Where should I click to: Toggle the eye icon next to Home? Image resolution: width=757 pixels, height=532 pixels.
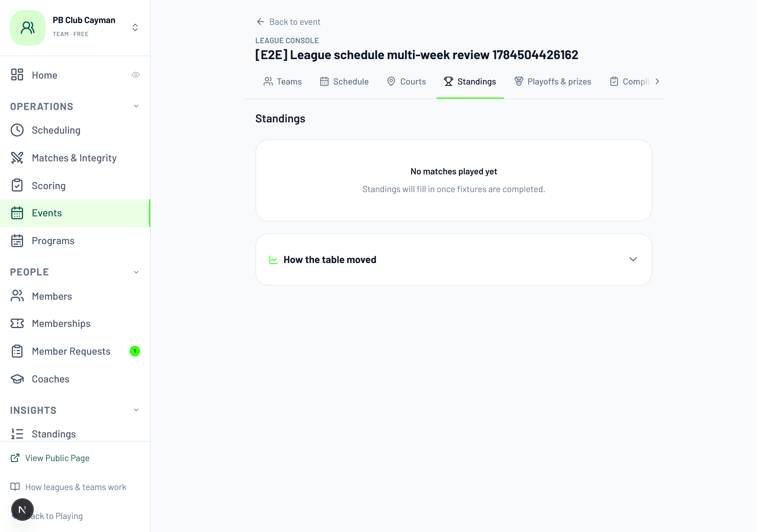135,75
